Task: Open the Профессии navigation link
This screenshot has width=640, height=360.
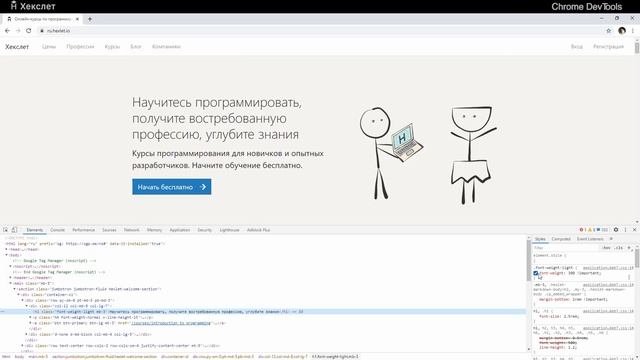Action: (80, 47)
